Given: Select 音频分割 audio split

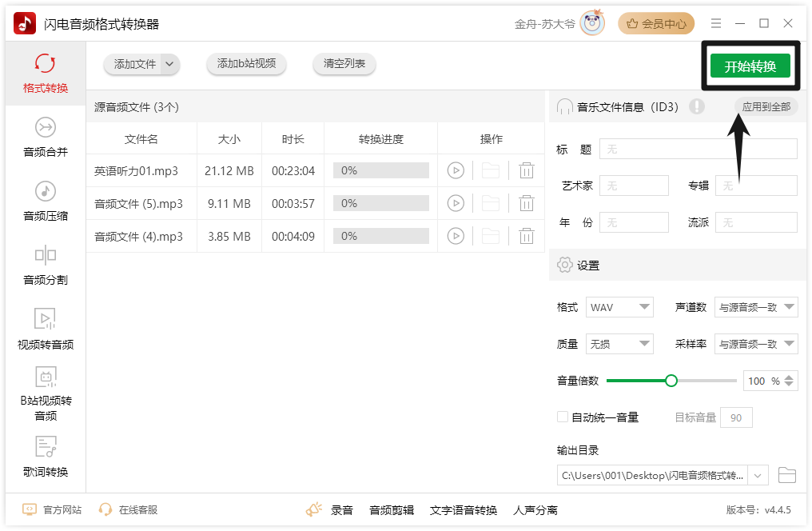Looking at the screenshot, I should coord(46,265).
